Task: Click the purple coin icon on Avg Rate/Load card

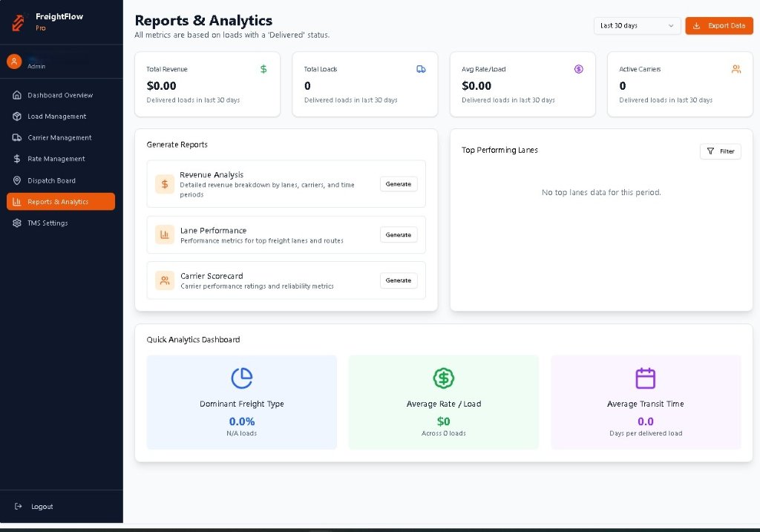Action: (x=579, y=69)
